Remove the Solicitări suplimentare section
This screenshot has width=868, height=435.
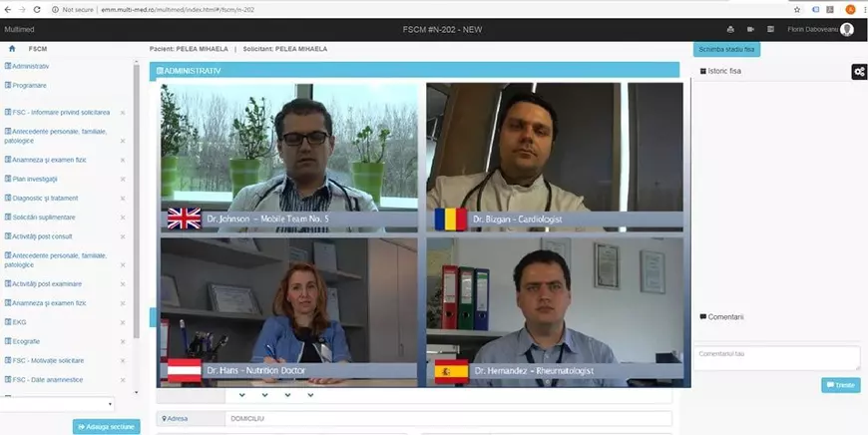pos(123,218)
